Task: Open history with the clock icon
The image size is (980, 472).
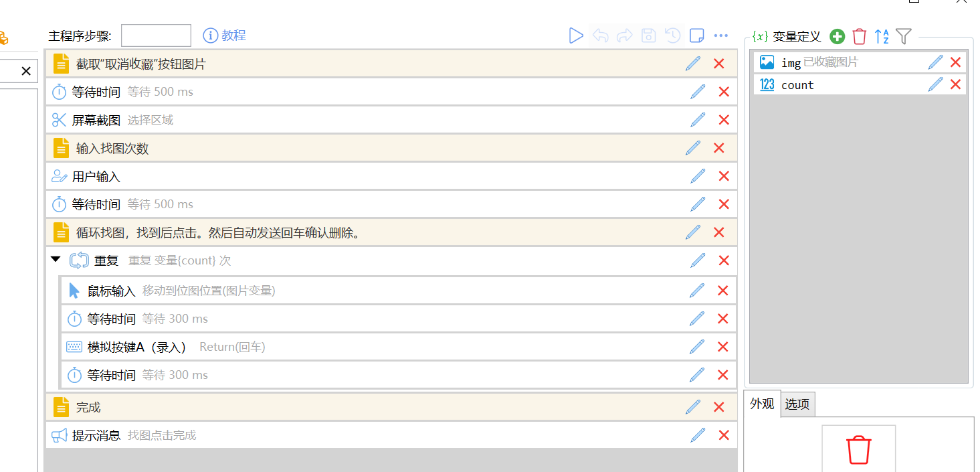Action: (x=672, y=35)
